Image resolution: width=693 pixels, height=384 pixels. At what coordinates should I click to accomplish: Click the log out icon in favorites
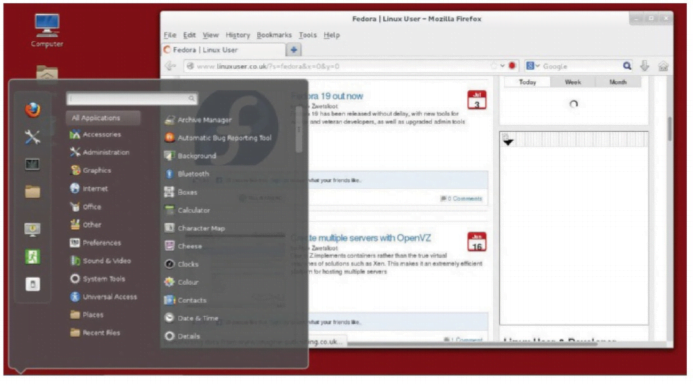32,257
